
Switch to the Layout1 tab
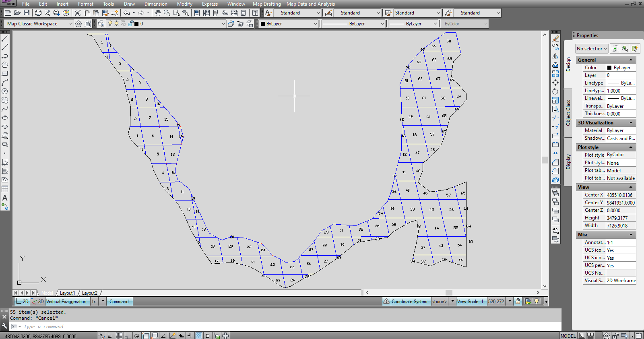(x=67, y=293)
